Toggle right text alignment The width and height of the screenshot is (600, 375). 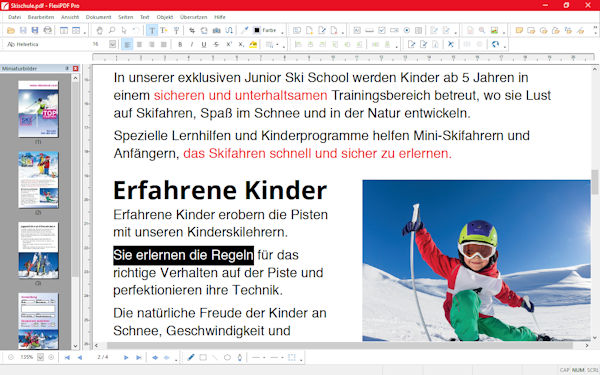tap(152, 44)
